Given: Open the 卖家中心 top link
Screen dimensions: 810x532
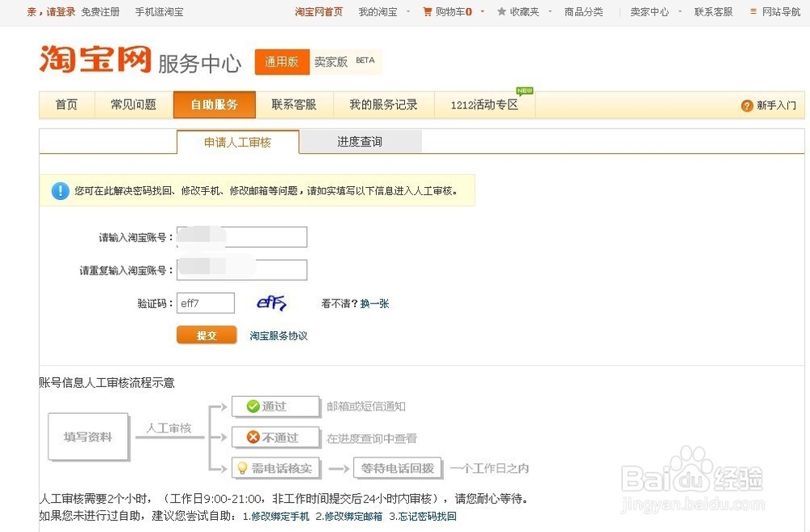Looking at the screenshot, I should coord(650,11).
